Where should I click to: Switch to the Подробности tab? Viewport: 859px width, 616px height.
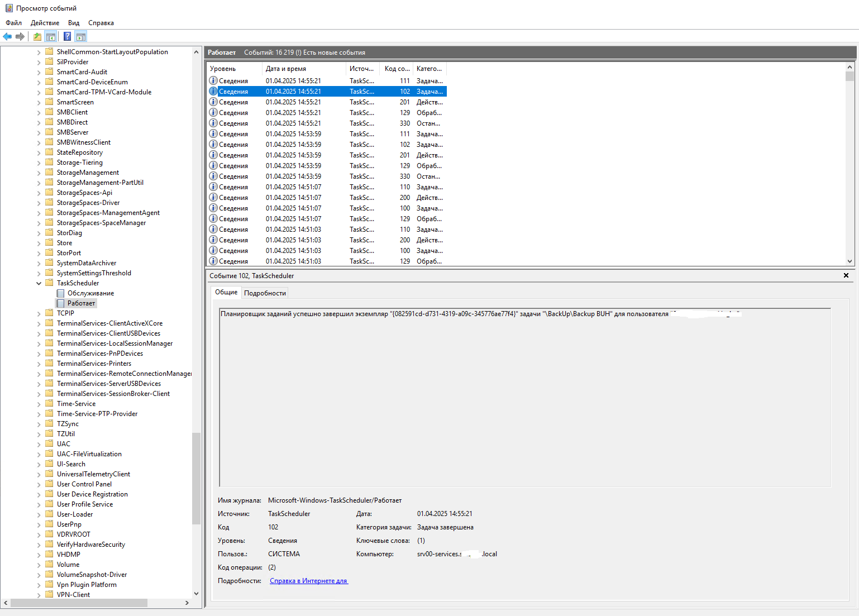tap(265, 293)
